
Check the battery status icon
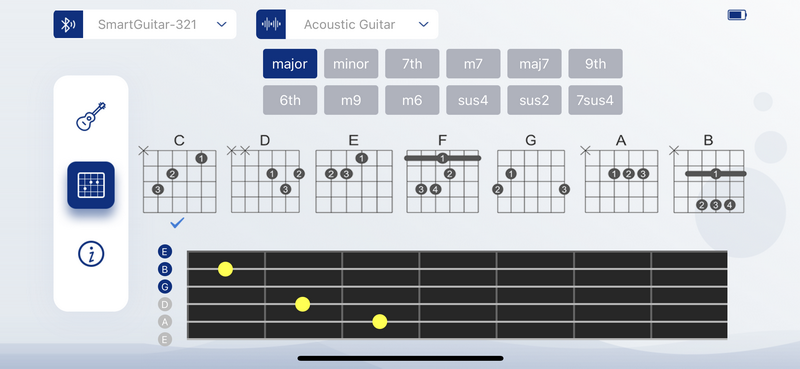pyautogui.click(x=737, y=15)
